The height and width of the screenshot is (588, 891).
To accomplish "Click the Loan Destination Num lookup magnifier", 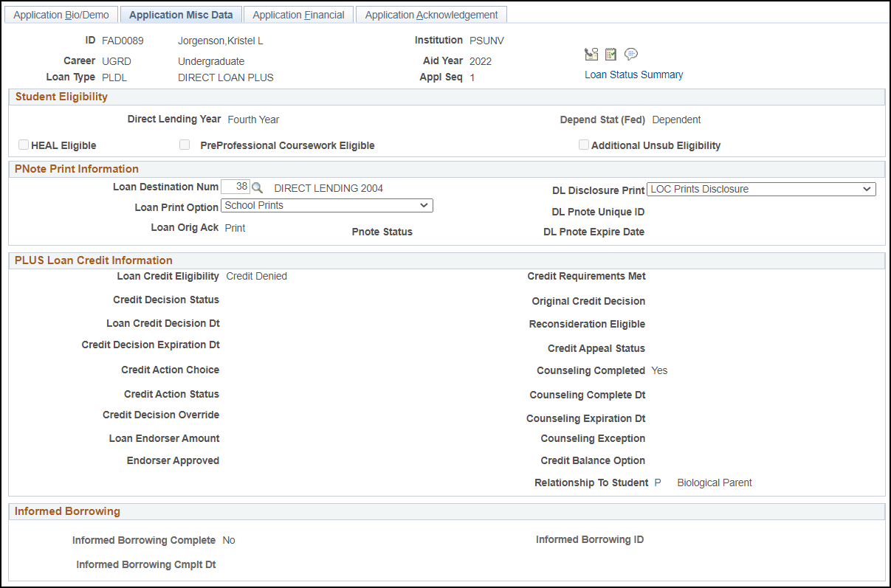I will click(x=257, y=187).
